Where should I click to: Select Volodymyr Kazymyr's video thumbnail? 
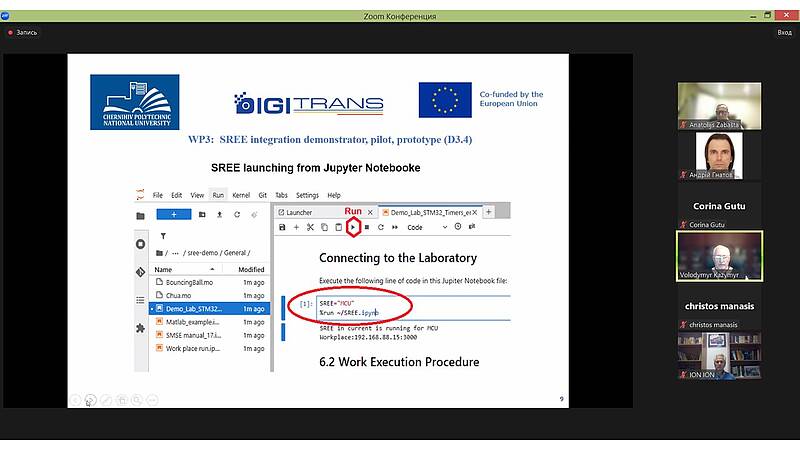point(719,257)
